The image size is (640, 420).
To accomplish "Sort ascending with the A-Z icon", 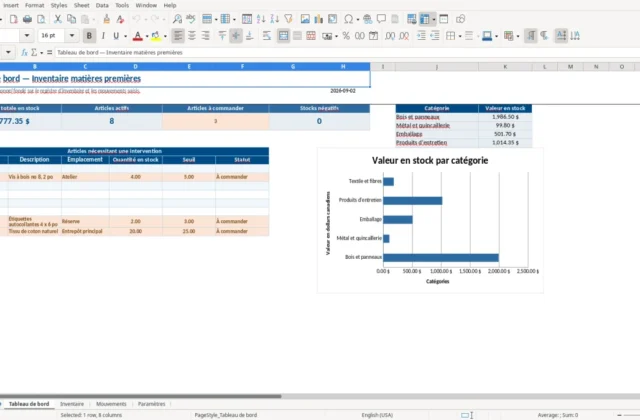I will tap(261, 19).
